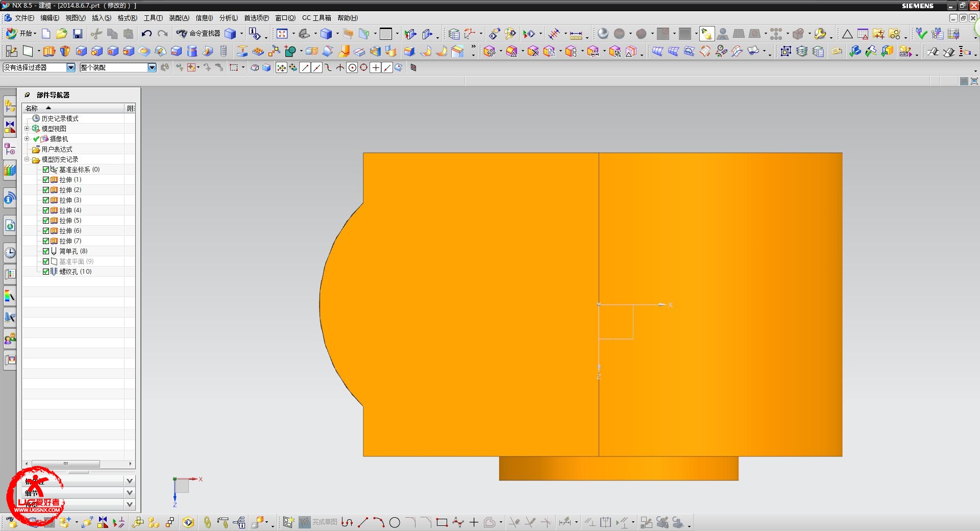Open the 文件(F) menu
980x531 pixels.
click(x=24, y=18)
